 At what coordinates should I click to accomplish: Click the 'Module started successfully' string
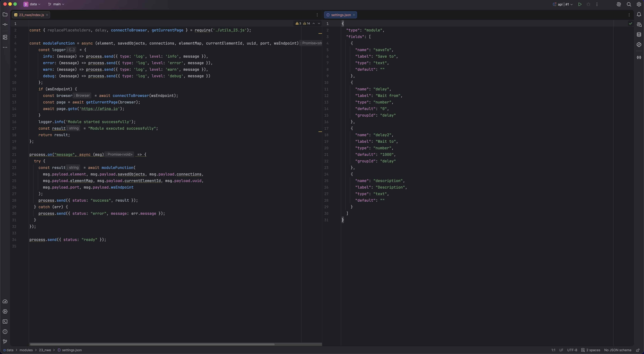point(98,122)
